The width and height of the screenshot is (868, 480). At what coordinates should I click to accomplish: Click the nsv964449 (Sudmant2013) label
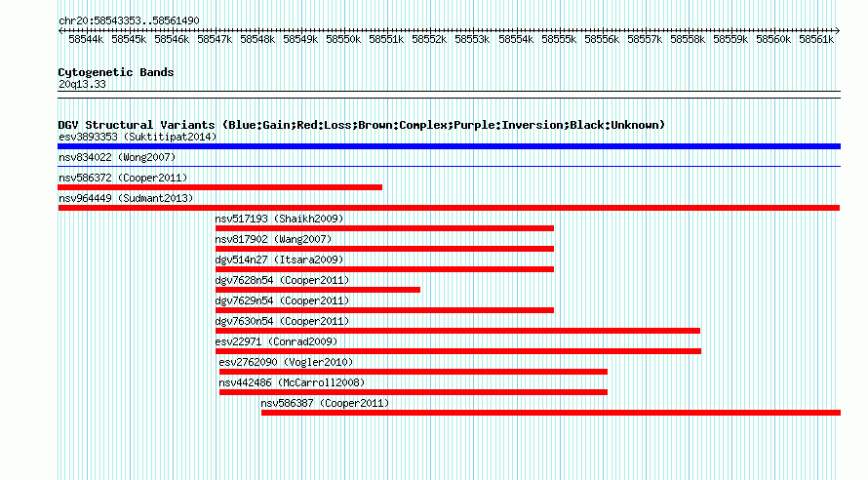(x=126, y=198)
